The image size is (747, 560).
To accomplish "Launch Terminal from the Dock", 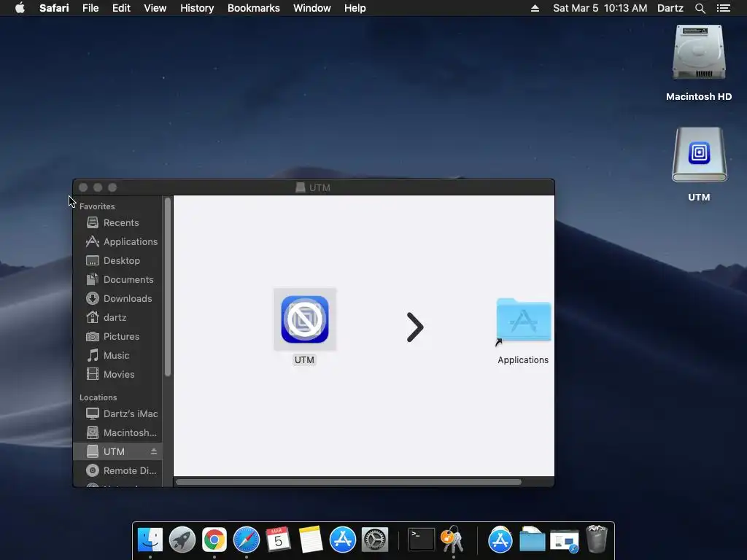I will pyautogui.click(x=422, y=540).
